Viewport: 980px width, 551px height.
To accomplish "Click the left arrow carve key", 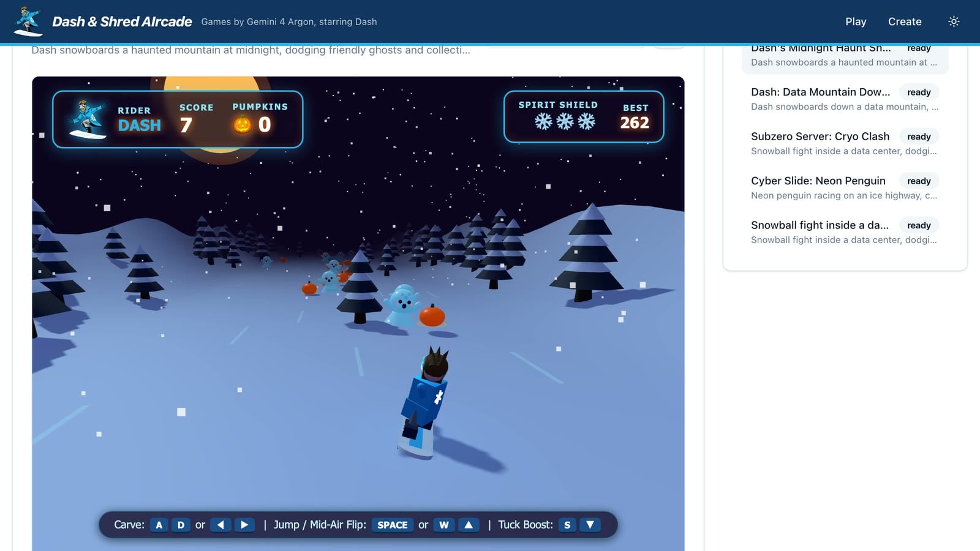I will [221, 525].
